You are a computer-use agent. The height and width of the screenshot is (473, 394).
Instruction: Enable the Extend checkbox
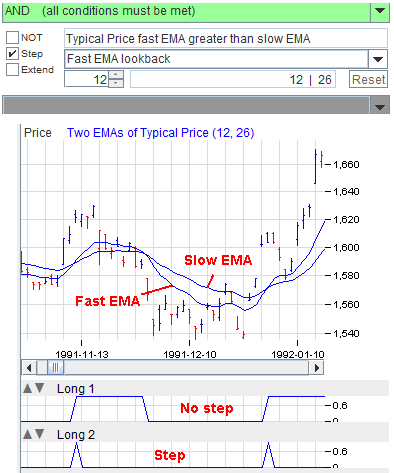coord(12,69)
